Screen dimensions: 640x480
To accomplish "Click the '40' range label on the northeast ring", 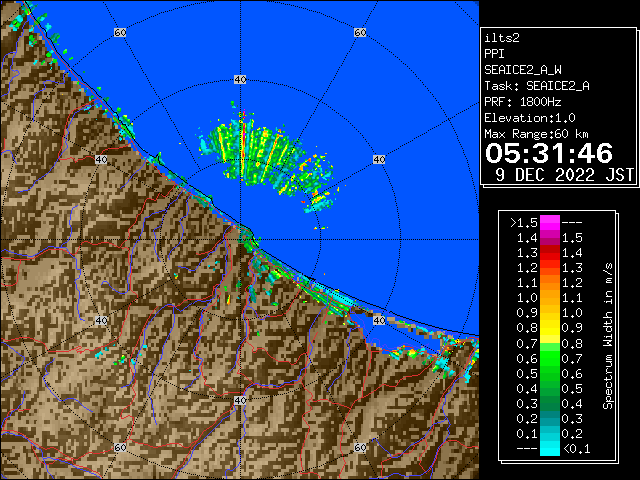I will click(x=379, y=160).
